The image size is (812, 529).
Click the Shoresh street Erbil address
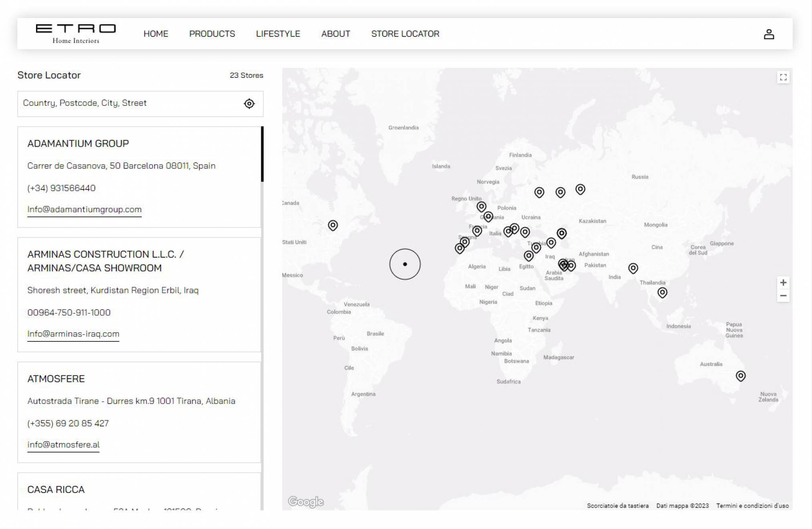(113, 291)
